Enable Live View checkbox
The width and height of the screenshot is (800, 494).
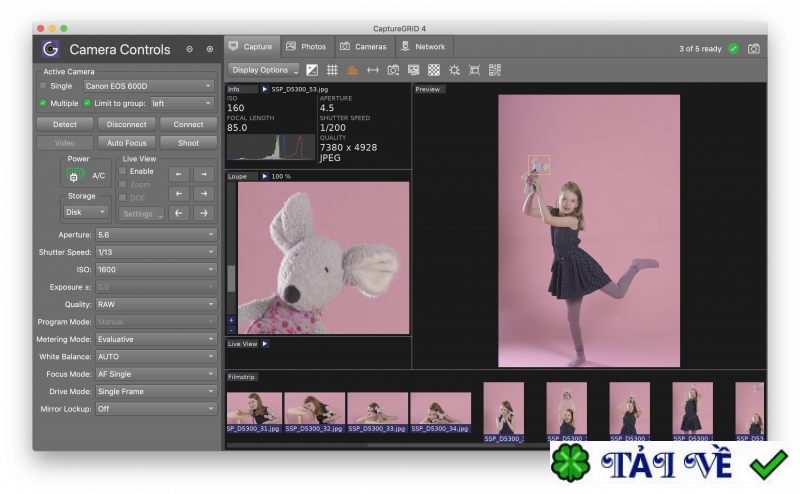click(123, 171)
